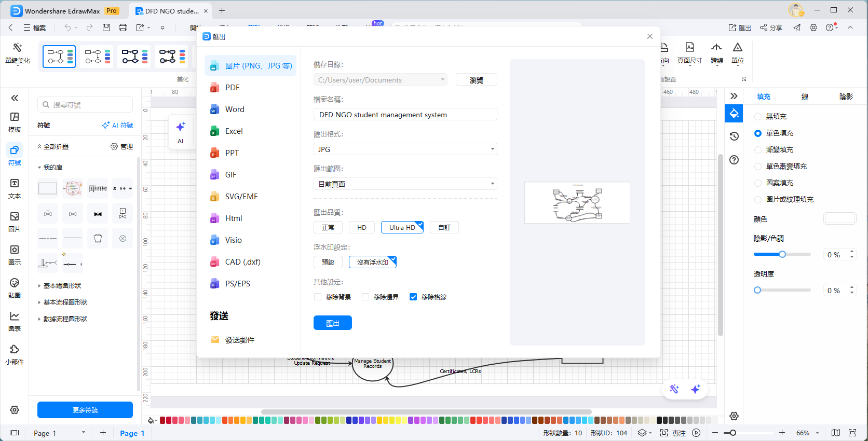The height and width of the screenshot is (441, 868).
Task: Open the Picture sidebar tool
Action: click(x=15, y=222)
